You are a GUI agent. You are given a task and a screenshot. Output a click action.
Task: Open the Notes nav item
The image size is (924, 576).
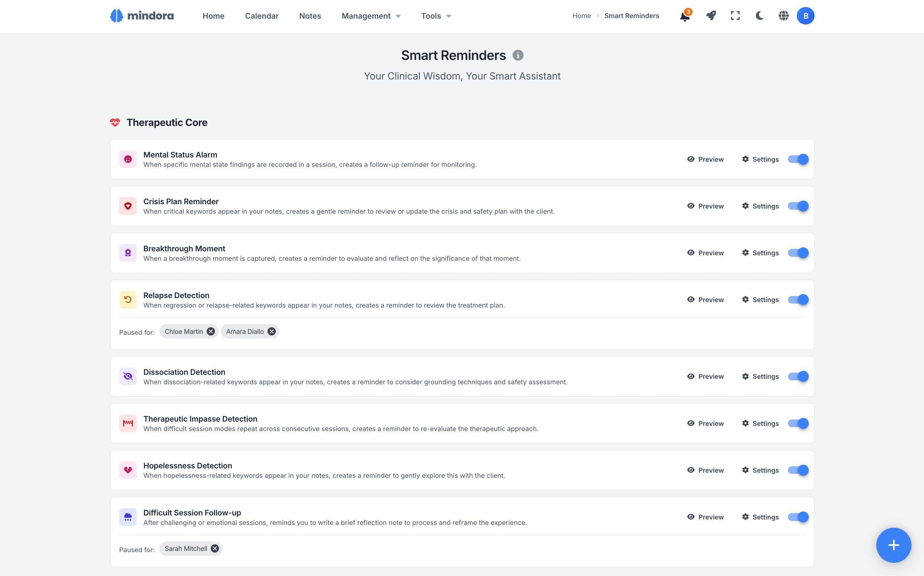[x=310, y=16]
